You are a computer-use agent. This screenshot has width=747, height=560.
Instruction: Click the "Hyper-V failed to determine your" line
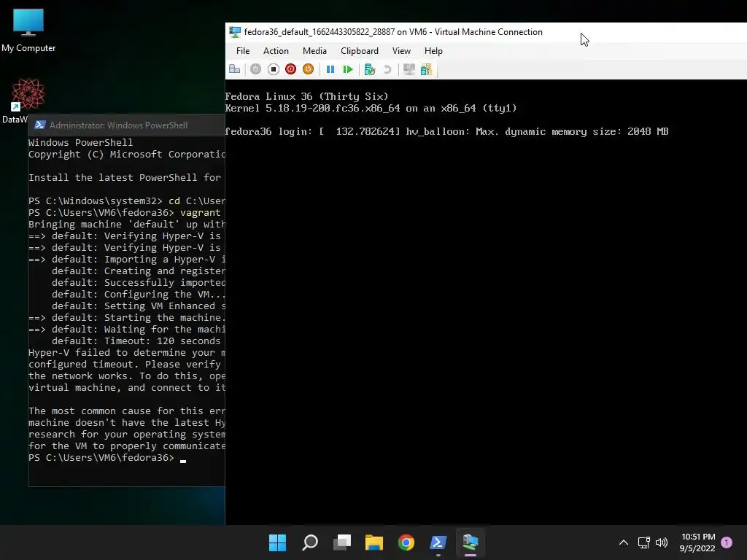(x=126, y=353)
